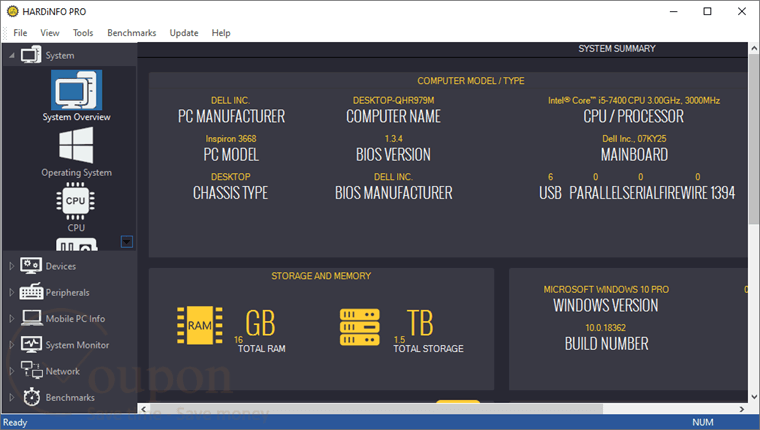This screenshot has height=430, width=760.
Task: Select the Mobile PC Info category label
Action: pyautogui.click(x=75, y=319)
